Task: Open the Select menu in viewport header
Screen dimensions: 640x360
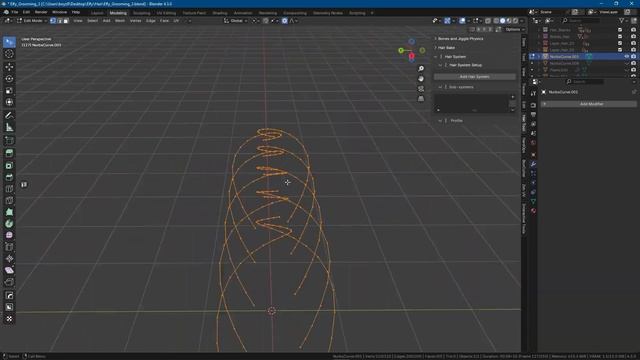Action: point(93,21)
